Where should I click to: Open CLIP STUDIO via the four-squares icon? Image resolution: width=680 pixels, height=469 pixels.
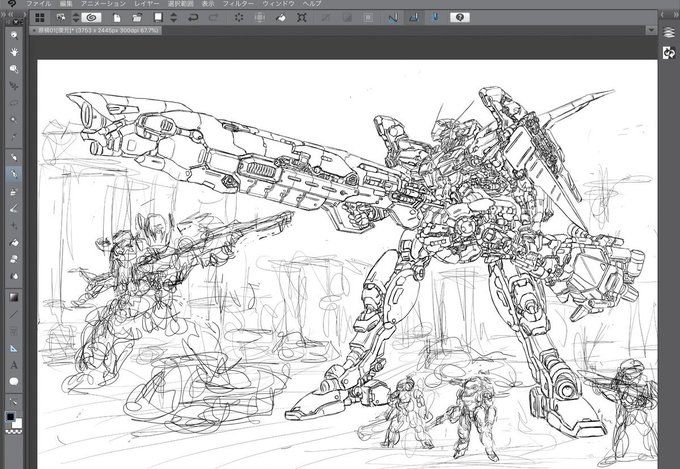[x=40, y=17]
